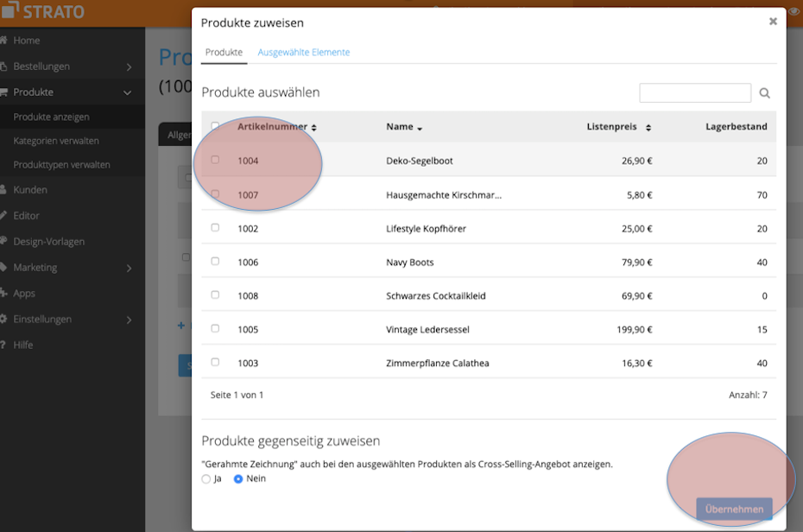The height and width of the screenshot is (532, 803).
Task: Check the box for Schwarzes Cocktailkleid
Action: 215,294
